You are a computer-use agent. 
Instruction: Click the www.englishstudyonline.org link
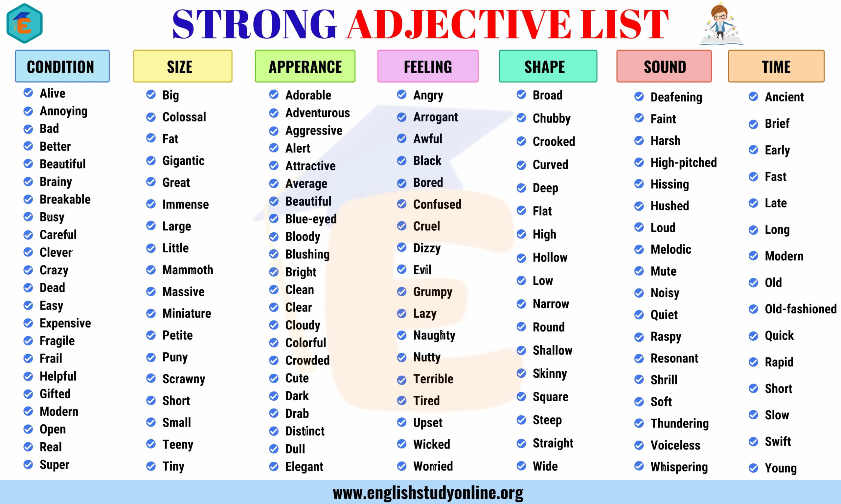(420, 493)
